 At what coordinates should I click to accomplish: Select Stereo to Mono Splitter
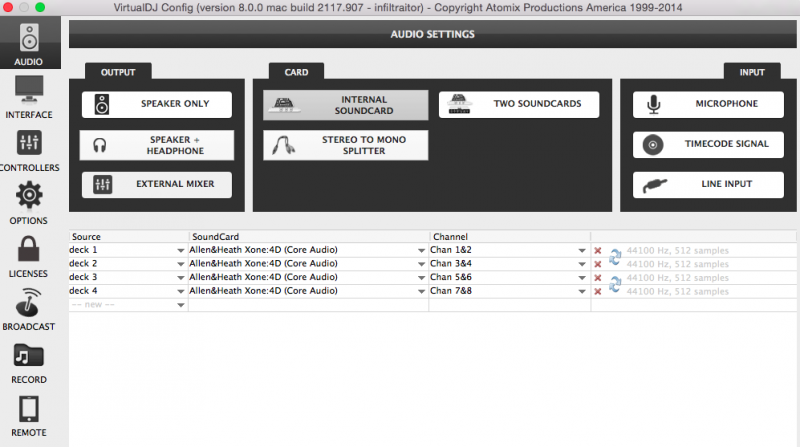345,145
